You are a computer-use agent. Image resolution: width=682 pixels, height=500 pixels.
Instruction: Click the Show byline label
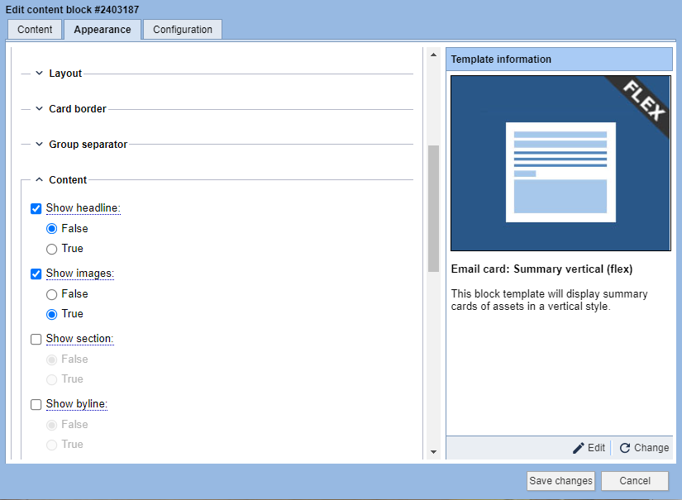point(77,404)
